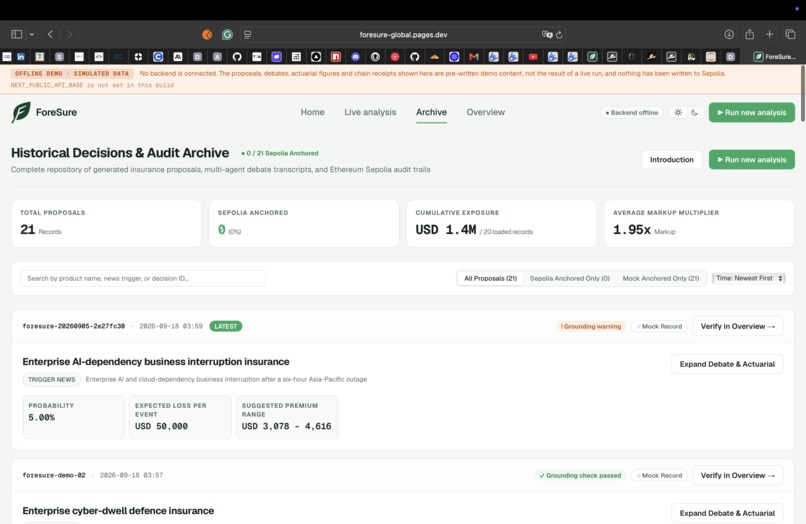Switch to the Discord pinned tab

[355, 57]
